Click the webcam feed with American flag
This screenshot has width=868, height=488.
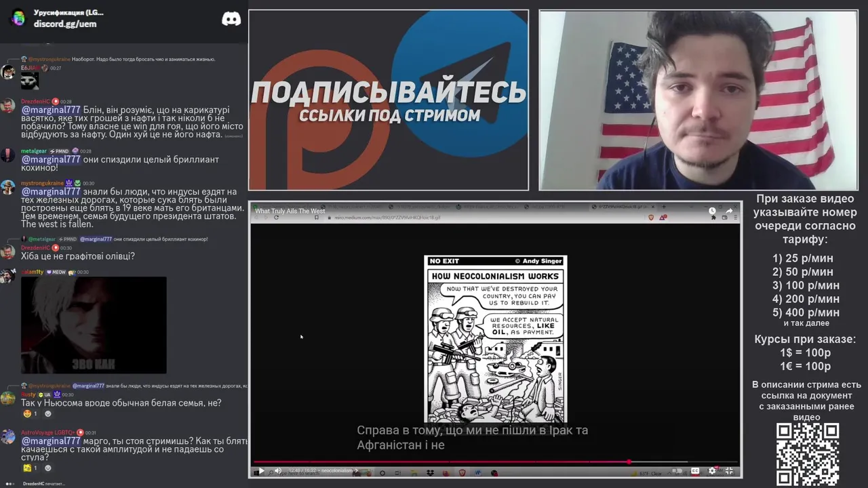coord(698,100)
